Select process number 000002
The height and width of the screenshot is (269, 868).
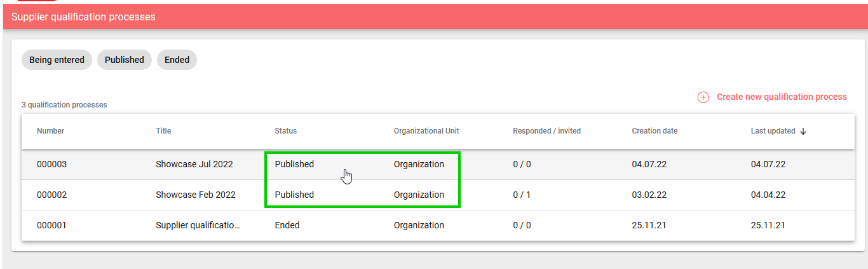pyautogui.click(x=51, y=195)
